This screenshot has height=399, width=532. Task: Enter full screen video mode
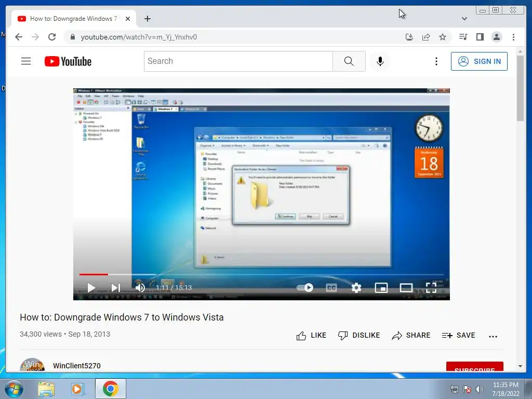(431, 288)
